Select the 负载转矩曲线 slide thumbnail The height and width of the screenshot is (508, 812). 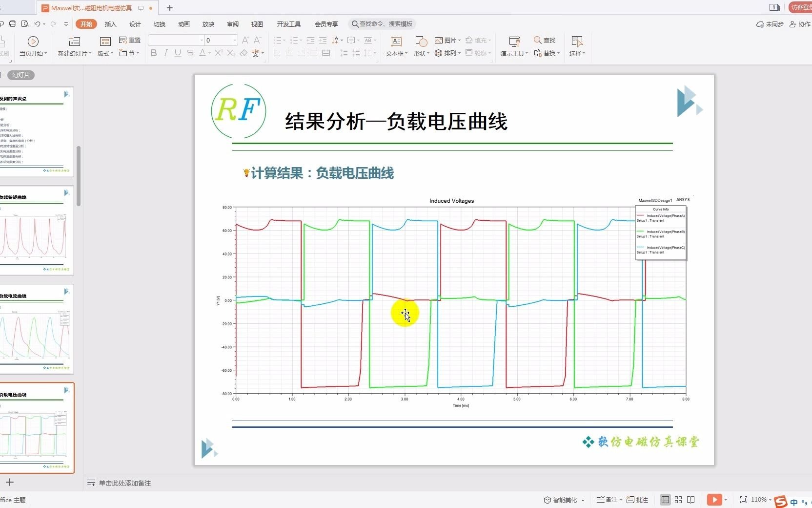(36, 230)
